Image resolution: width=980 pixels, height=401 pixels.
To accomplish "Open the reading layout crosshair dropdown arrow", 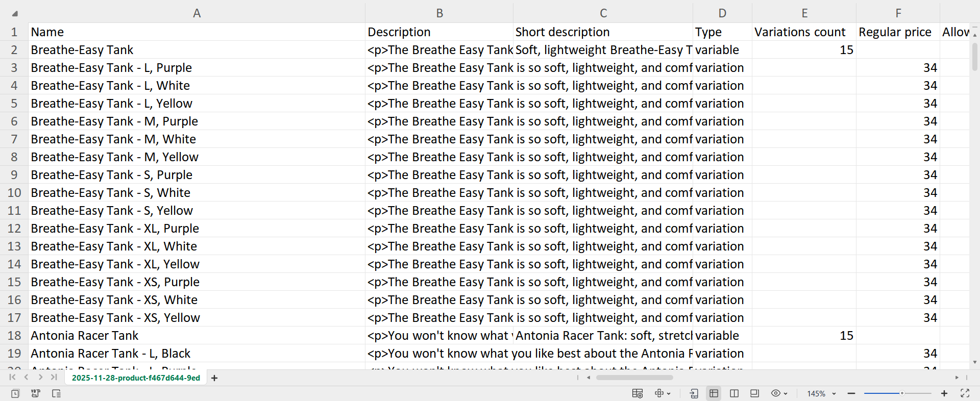I will pos(669,394).
